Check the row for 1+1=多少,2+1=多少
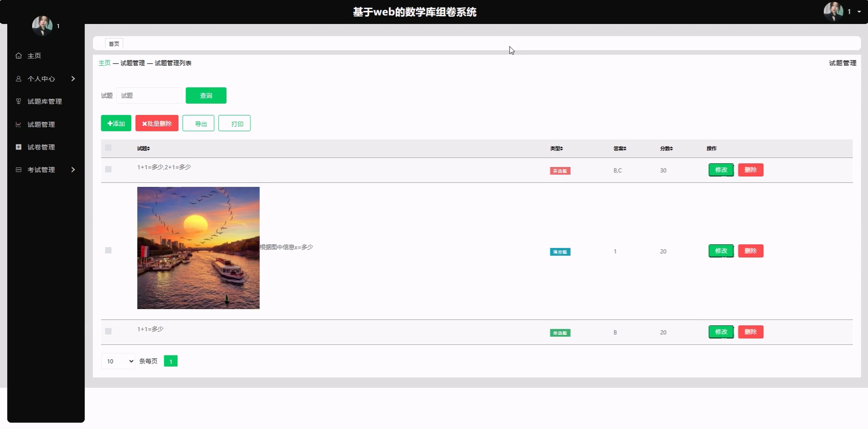This screenshot has width=868, height=429. tap(108, 169)
